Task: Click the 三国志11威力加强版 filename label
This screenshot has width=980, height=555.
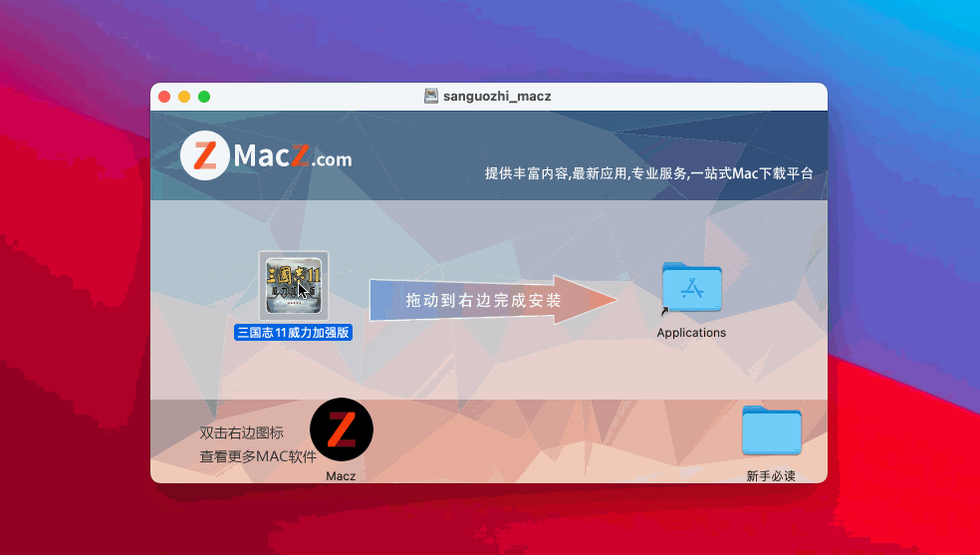Action: tap(293, 333)
